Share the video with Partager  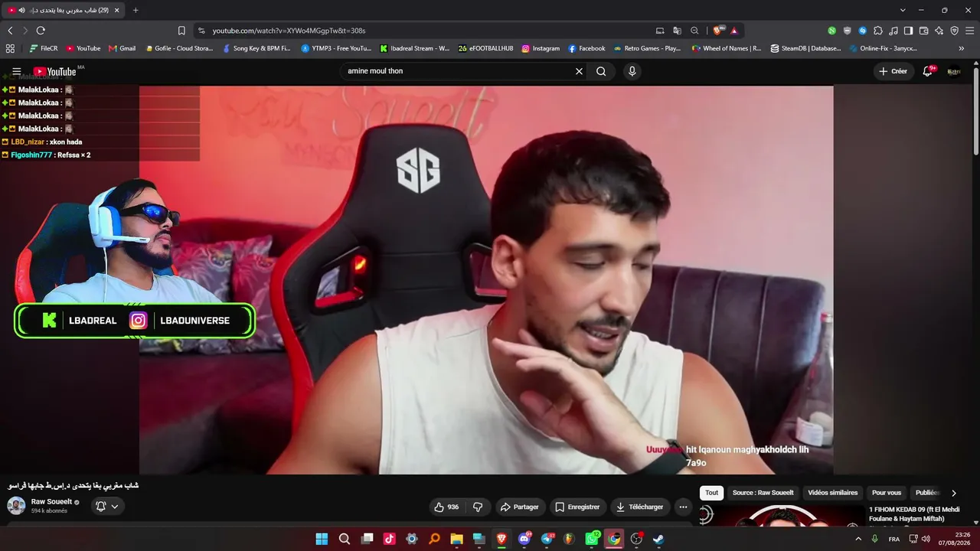[519, 507]
